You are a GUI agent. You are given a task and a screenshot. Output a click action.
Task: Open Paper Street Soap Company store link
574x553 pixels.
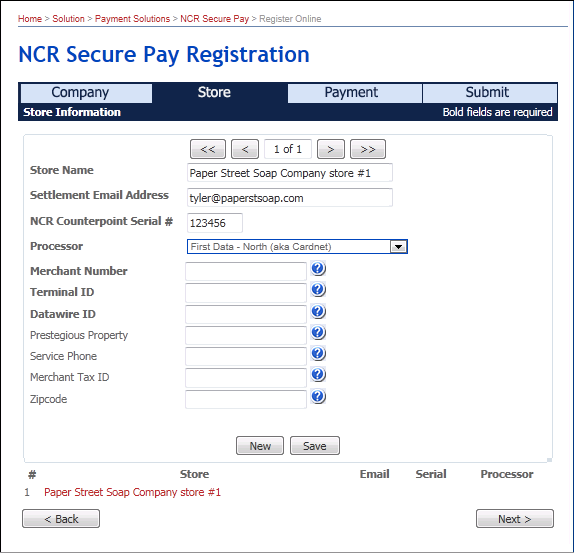tap(133, 492)
